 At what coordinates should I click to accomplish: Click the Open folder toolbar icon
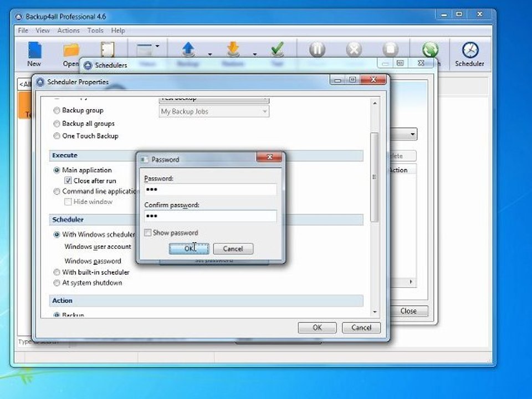tap(71, 50)
